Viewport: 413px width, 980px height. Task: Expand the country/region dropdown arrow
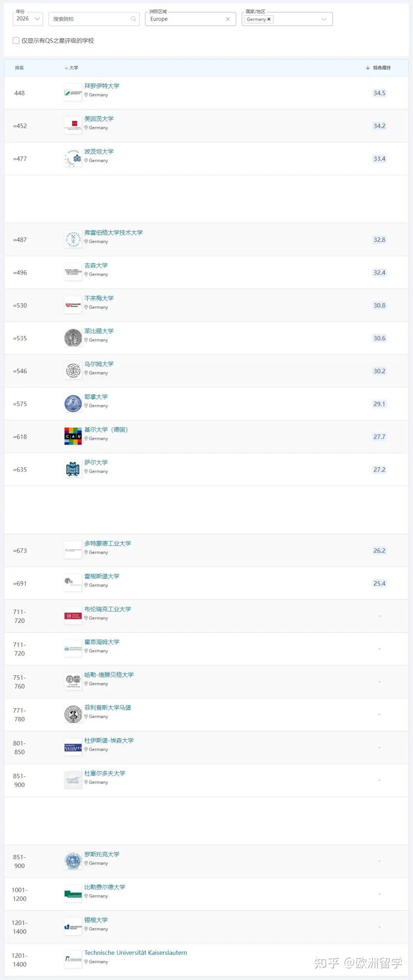coord(324,19)
